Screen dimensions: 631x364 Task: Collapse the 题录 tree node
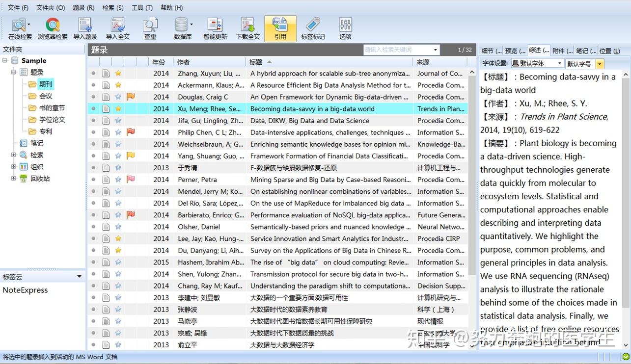coord(14,73)
